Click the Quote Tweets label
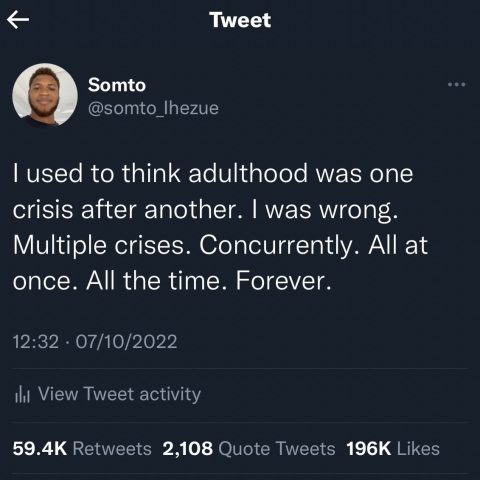This screenshot has width=480, height=480. click(277, 448)
